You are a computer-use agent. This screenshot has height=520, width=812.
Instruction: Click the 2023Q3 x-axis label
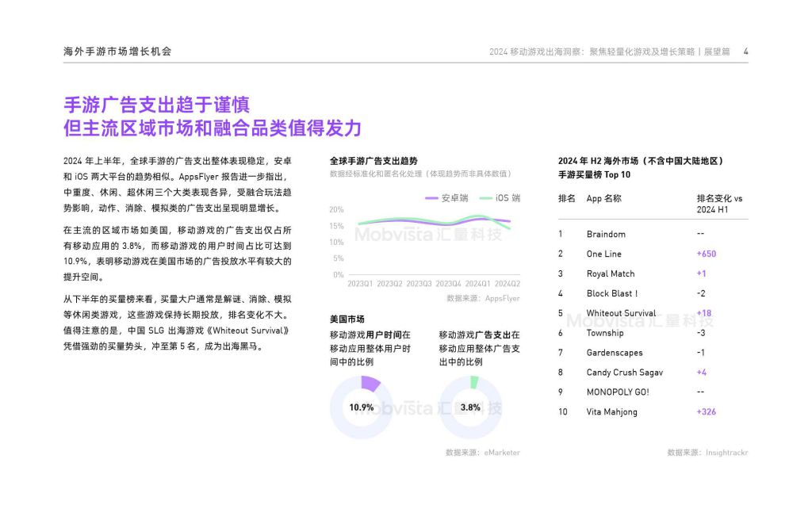tap(419, 284)
